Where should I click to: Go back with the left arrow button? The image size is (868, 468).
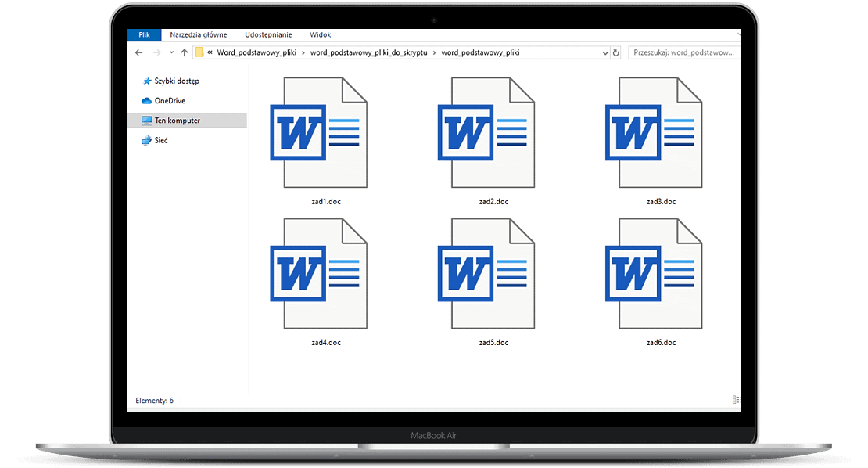point(139,52)
